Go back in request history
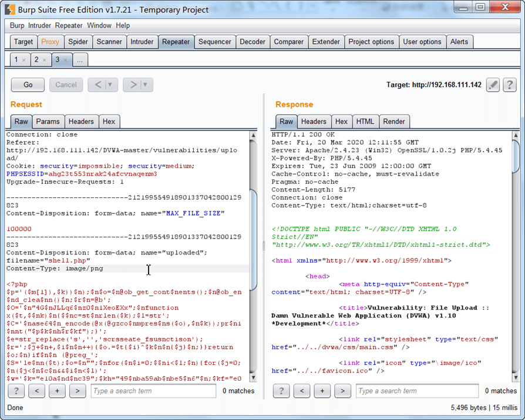 [x=97, y=85]
